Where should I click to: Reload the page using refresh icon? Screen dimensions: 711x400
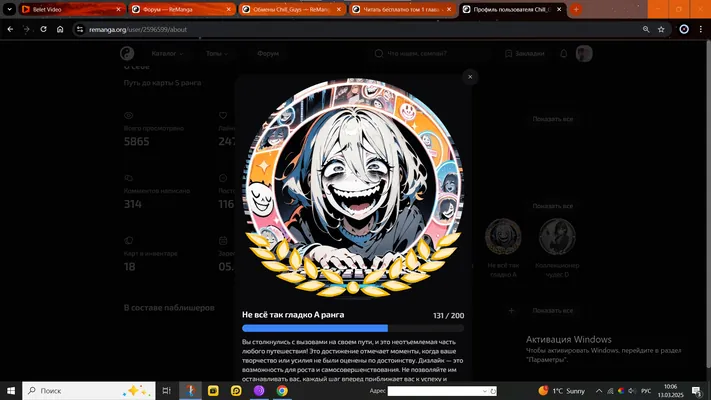tap(44, 29)
